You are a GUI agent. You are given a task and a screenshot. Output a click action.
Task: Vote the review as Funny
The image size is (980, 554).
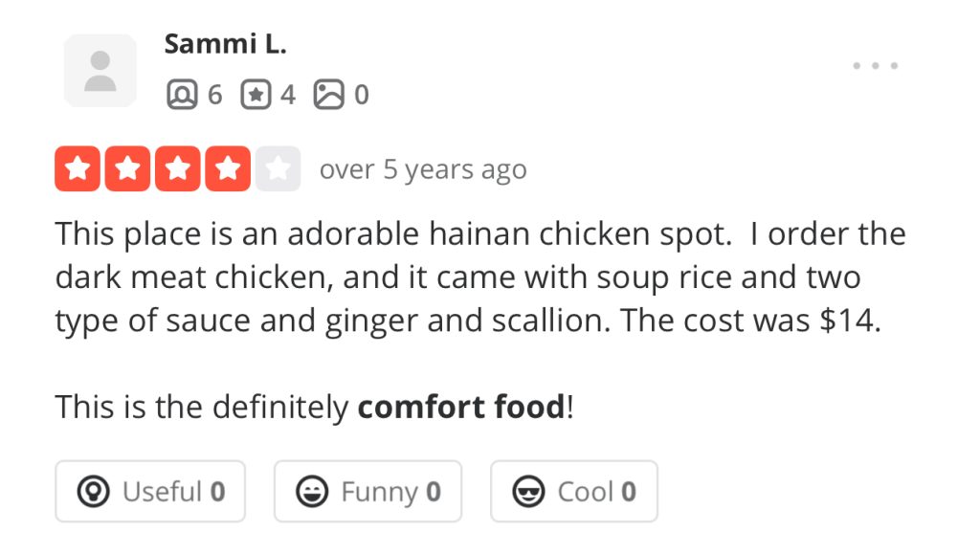367,492
